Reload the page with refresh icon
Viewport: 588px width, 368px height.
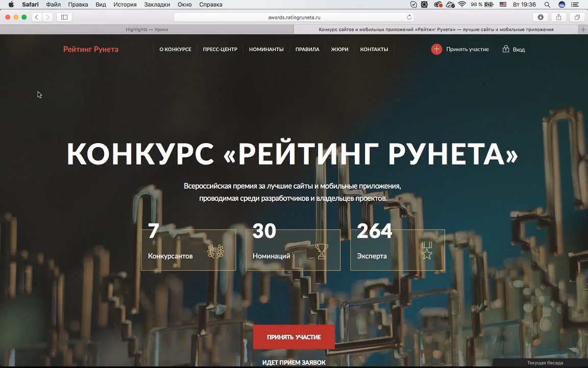point(409,17)
